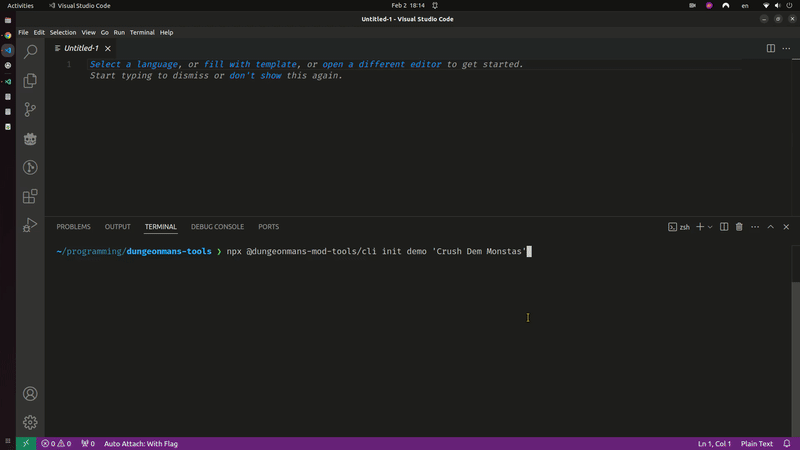Open the Source Control view
The image size is (800, 450).
30,109
